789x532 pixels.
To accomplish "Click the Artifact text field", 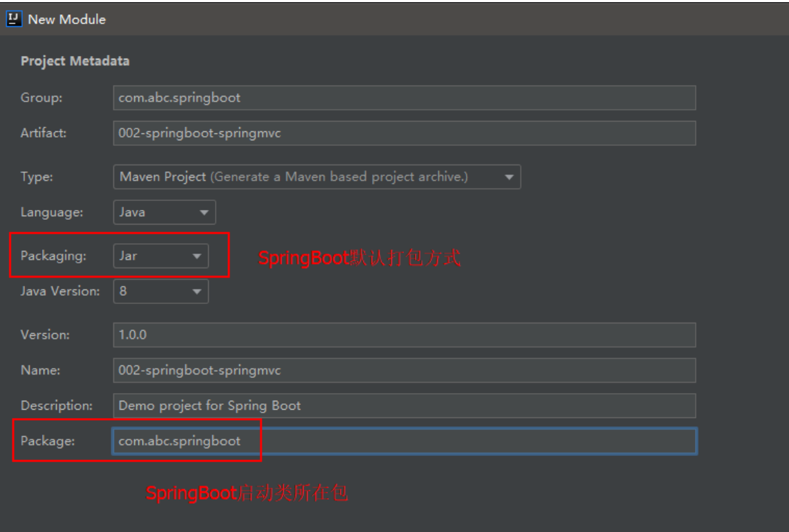I will [405, 133].
